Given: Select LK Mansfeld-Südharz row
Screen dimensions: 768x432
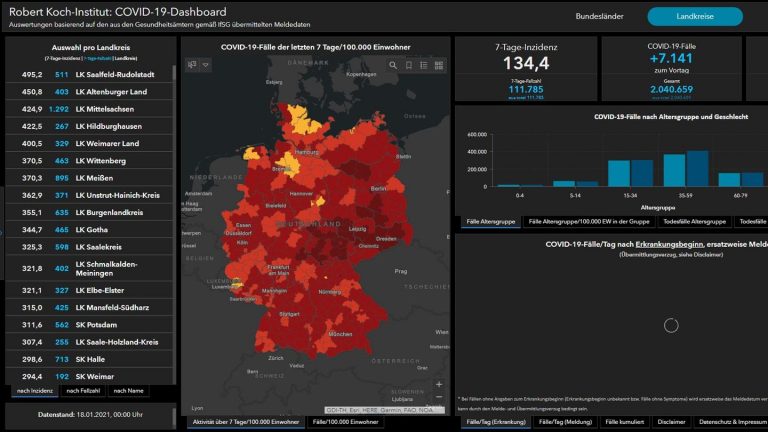Looking at the screenshot, I should pos(89,308).
